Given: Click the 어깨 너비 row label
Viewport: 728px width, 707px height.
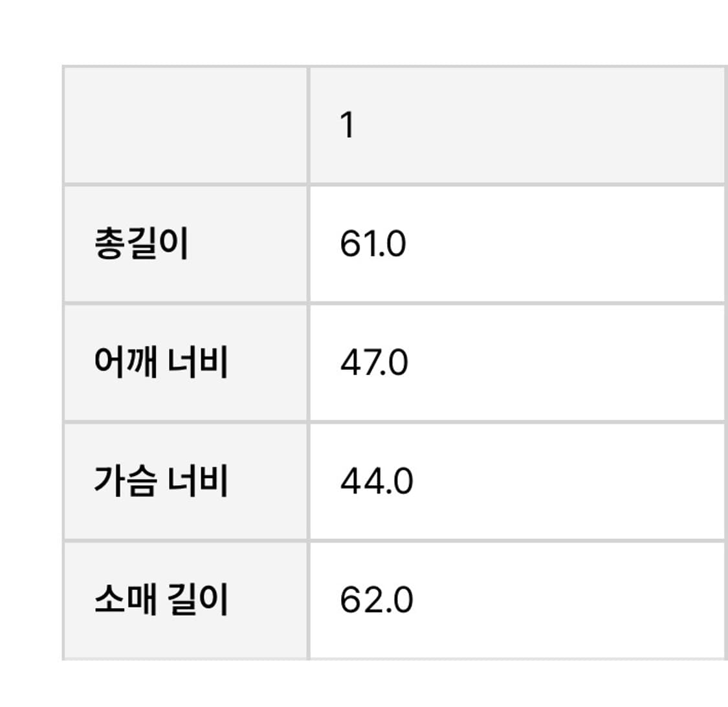Looking at the screenshot, I should tap(161, 362).
